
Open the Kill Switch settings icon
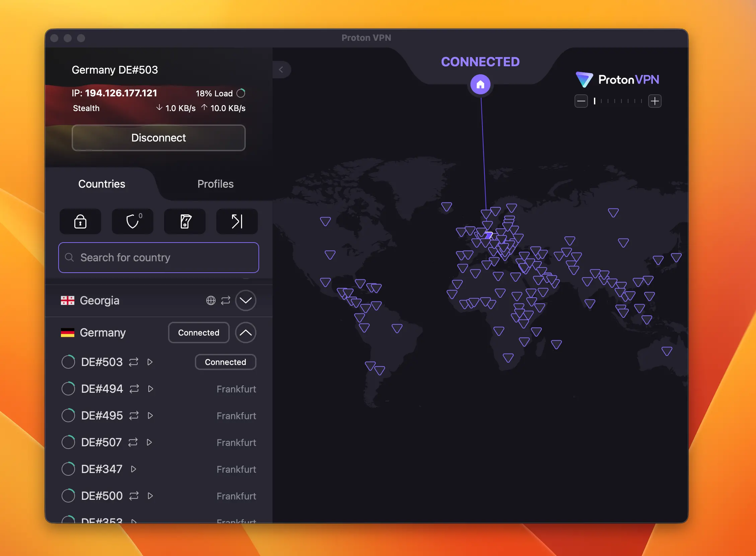[x=184, y=221]
